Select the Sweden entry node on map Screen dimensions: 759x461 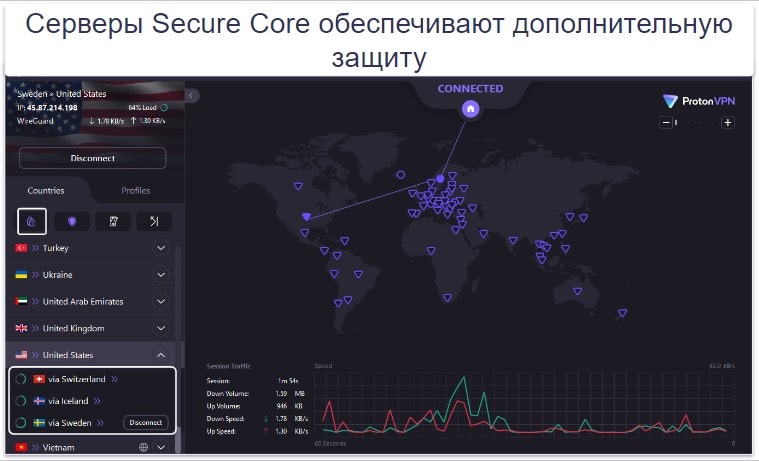440,179
